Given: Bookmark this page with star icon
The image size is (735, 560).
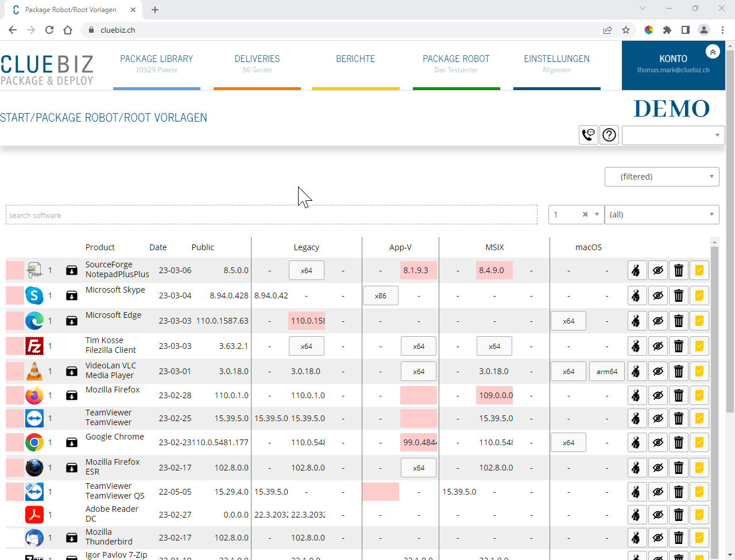Looking at the screenshot, I should click(x=626, y=30).
